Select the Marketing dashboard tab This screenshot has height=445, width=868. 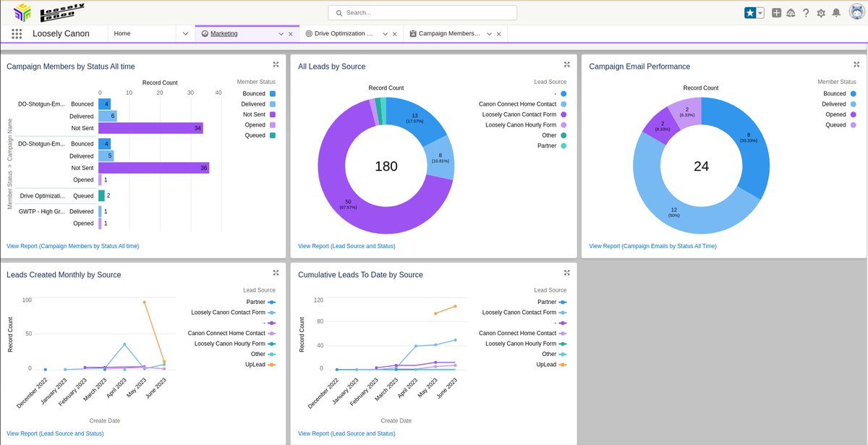tap(224, 33)
